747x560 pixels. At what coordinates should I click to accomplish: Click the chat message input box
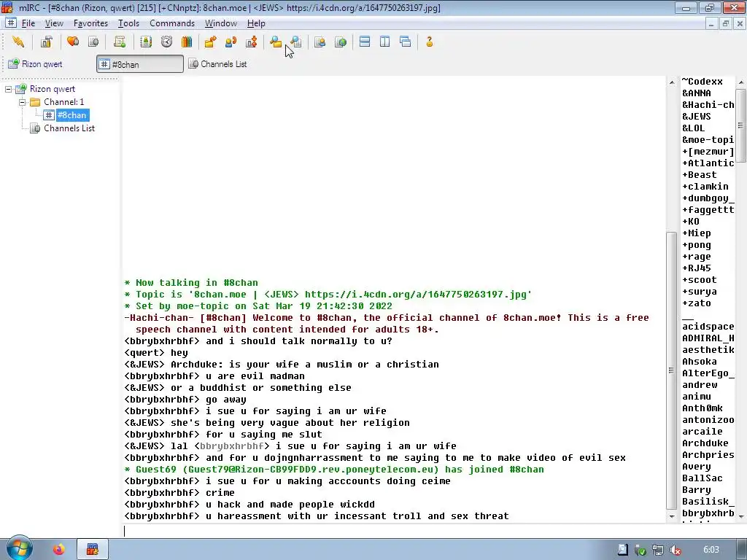coord(395,531)
